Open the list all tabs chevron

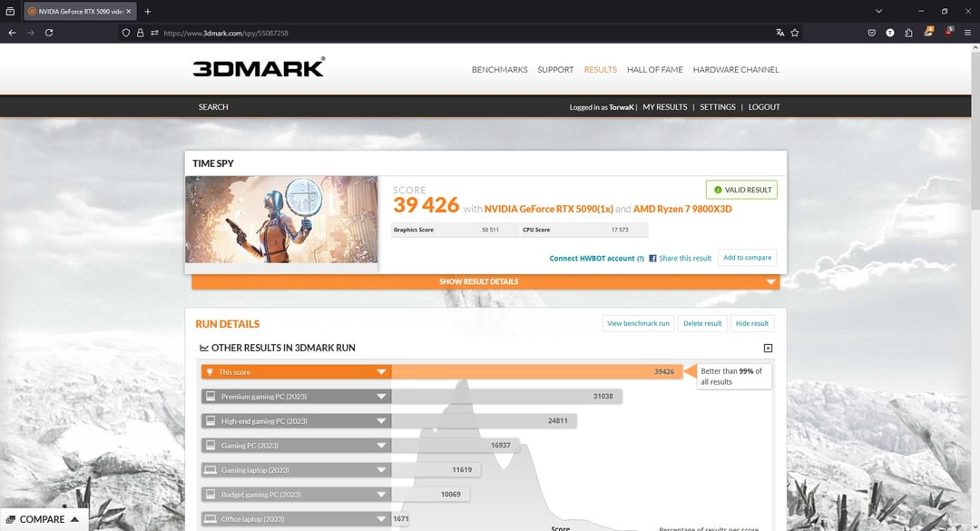(x=878, y=11)
